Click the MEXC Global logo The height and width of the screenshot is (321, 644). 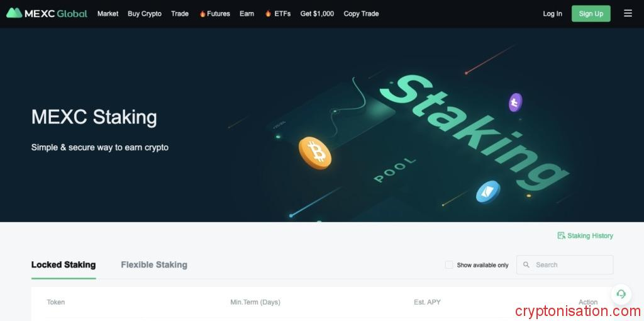(47, 14)
